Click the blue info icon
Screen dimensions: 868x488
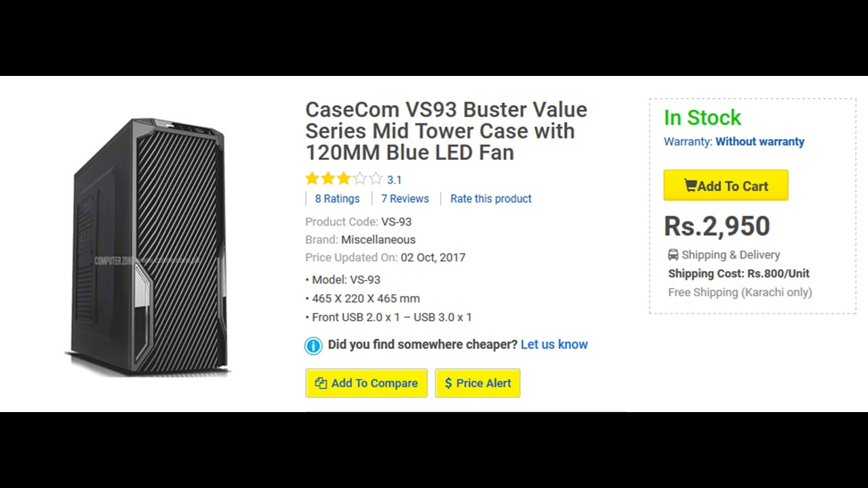coord(313,346)
